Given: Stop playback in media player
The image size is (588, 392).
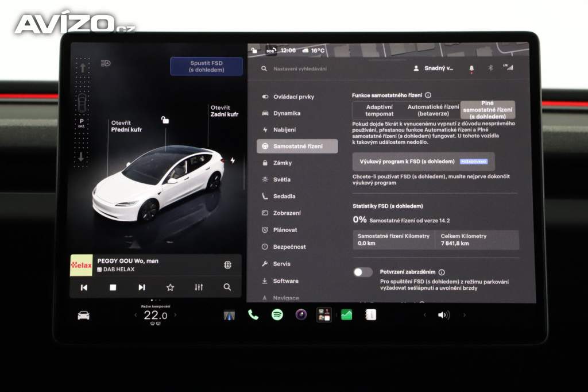Looking at the screenshot, I should tap(113, 287).
